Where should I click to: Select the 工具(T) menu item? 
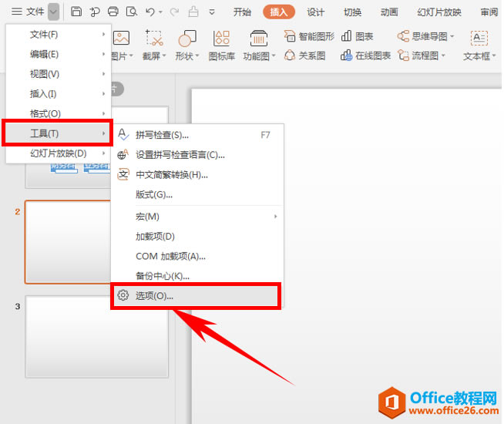click(x=58, y=133)
